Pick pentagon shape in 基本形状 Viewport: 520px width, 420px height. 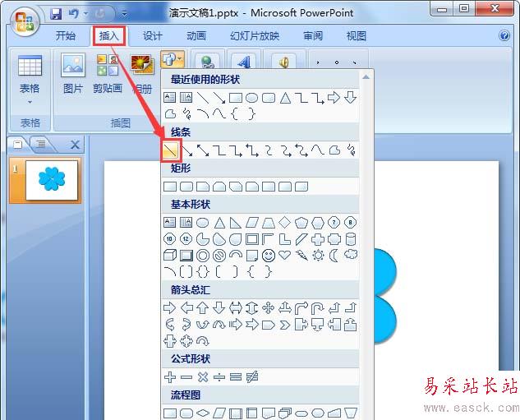pyautogui.click(x=301, y=223)
